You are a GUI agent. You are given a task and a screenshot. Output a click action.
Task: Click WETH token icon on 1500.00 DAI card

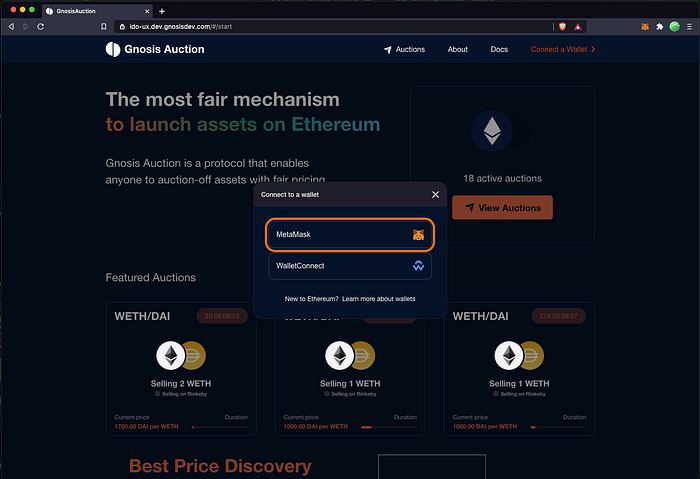(x=340, y=355)
